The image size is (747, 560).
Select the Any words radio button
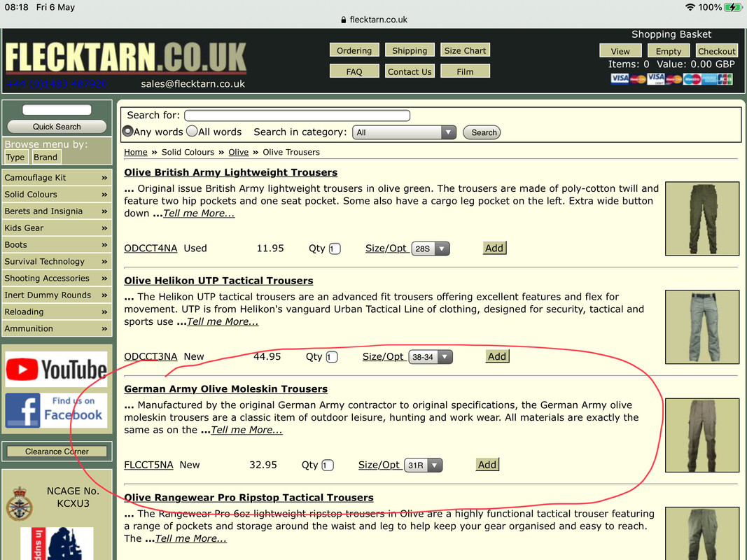pos(127,131)
